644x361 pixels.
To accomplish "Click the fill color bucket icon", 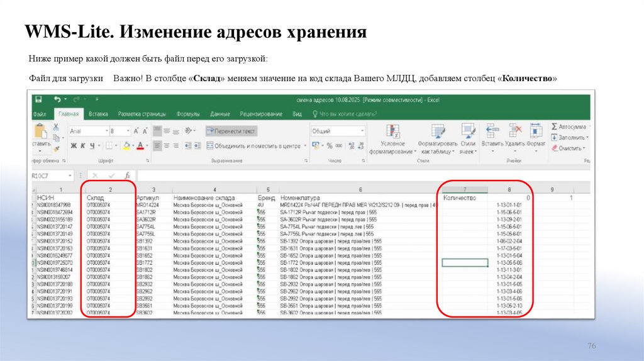I will 126,145.
